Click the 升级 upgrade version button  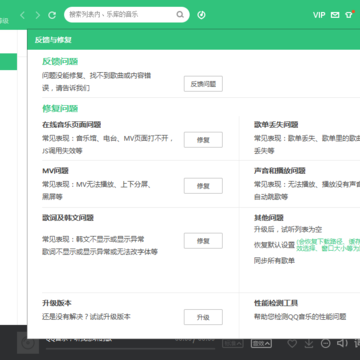[x=203, y=317]
